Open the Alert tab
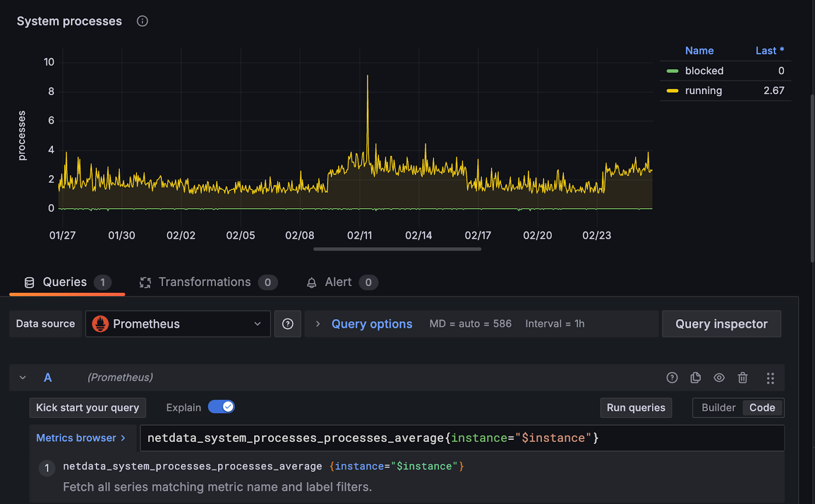The width and height of the screenshot is (815, 504). tap(338, 282)
